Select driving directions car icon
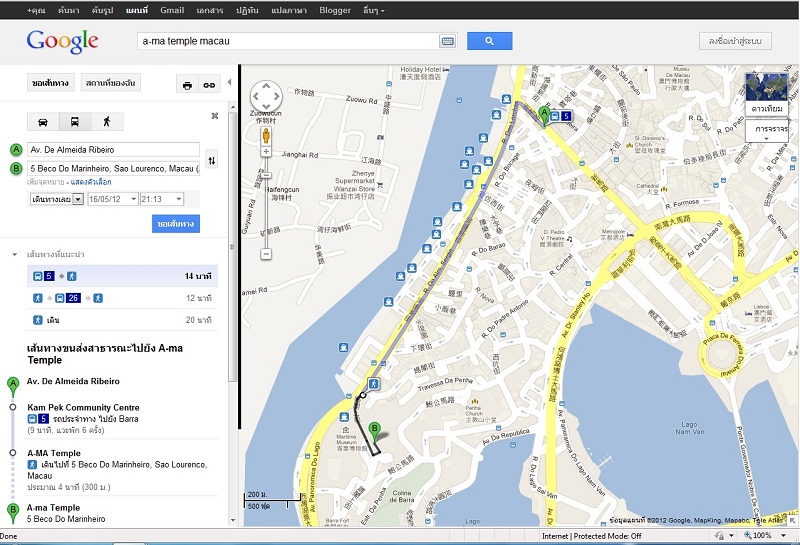This screenshot has width=800, height=545. (x=43, y=122)
